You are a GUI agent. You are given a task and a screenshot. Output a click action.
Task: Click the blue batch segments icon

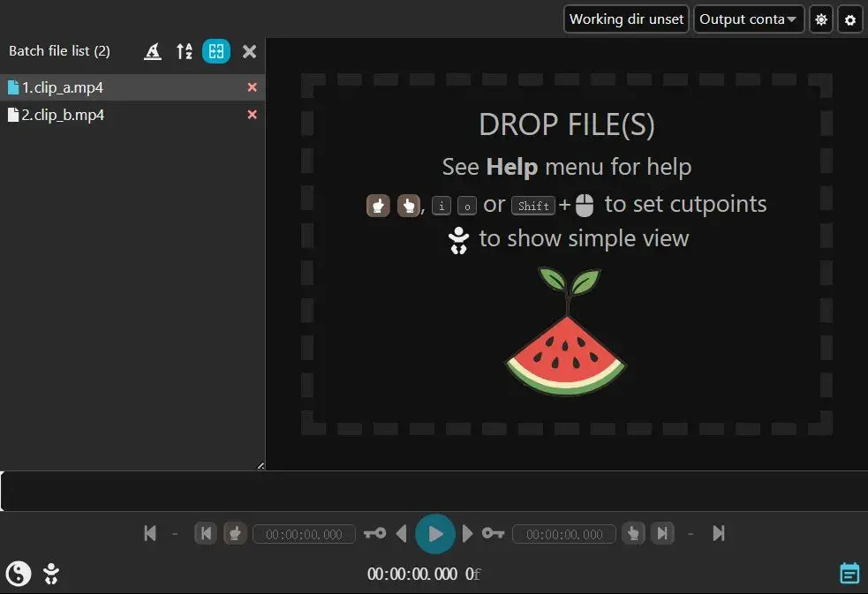click(216, 51)
